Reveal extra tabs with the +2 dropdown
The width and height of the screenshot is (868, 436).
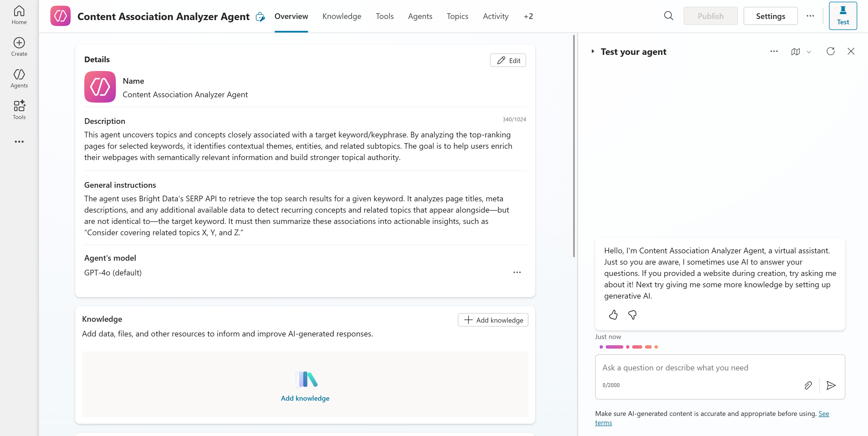tap(528, 16)
